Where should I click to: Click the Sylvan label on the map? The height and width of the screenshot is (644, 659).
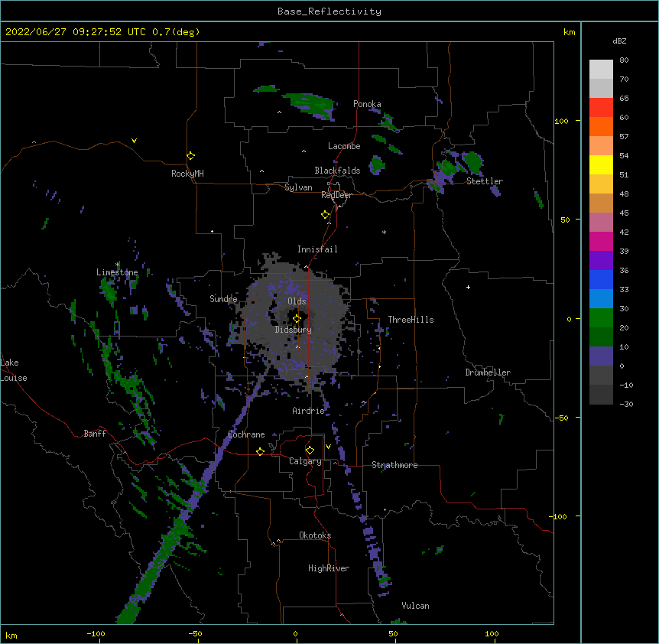[x=298, y=187]
